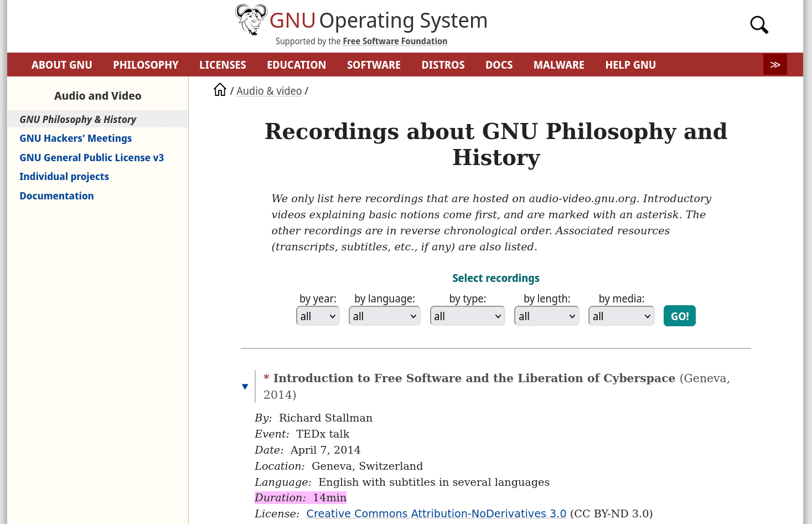
Task: Open the by language dropdown
Action: click(x=385, y=316)
